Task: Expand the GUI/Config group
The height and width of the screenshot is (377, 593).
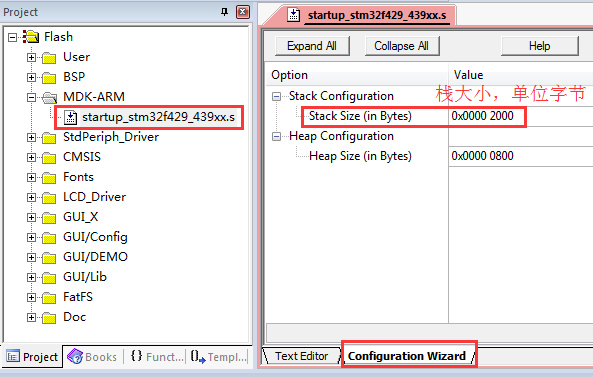Action: (x=31, y=238)
